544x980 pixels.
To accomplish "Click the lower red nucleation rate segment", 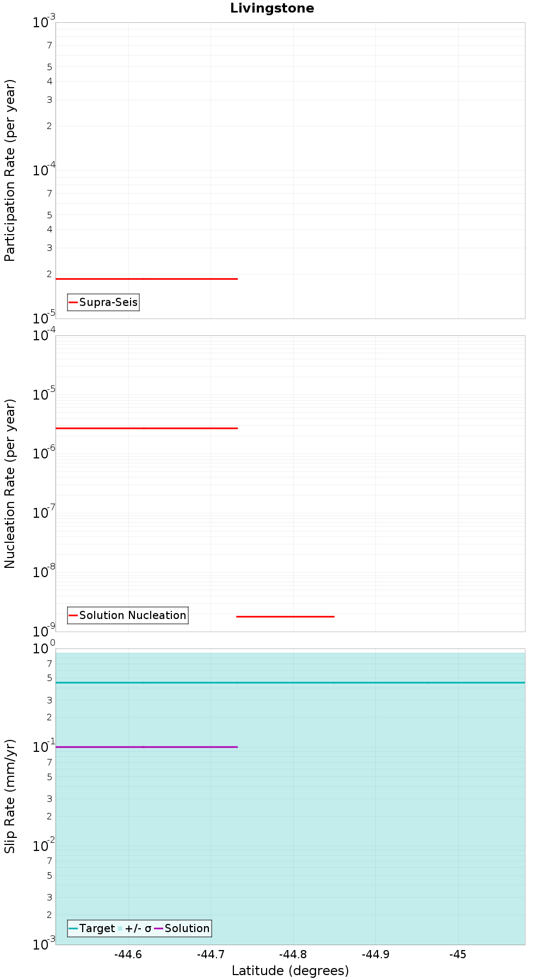I will point(285,616).
